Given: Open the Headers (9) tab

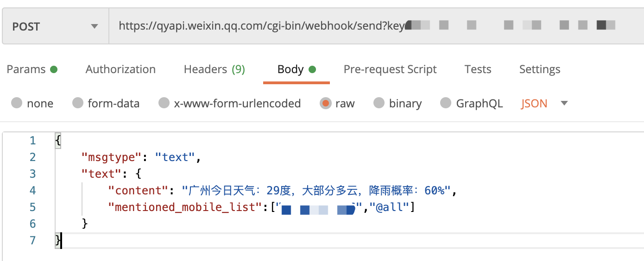Looking at the screenshot, I should pos(215,69).
